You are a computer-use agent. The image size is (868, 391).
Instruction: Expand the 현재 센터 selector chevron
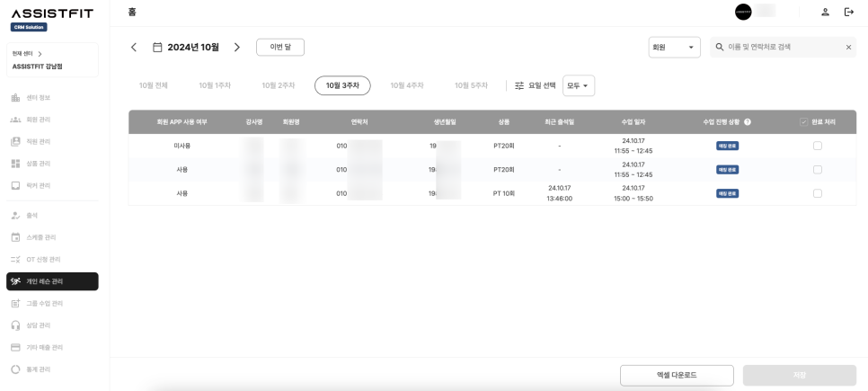pos(40,54)
